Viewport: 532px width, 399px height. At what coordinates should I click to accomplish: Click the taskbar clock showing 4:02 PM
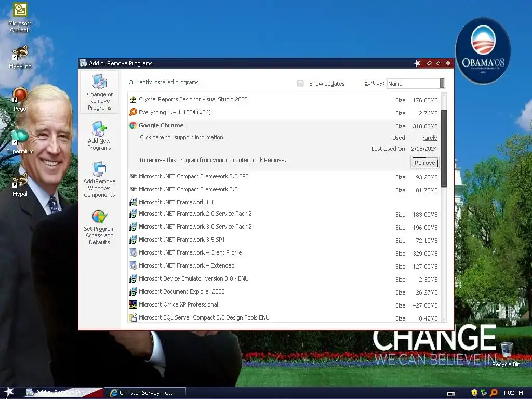coord(512,393)
